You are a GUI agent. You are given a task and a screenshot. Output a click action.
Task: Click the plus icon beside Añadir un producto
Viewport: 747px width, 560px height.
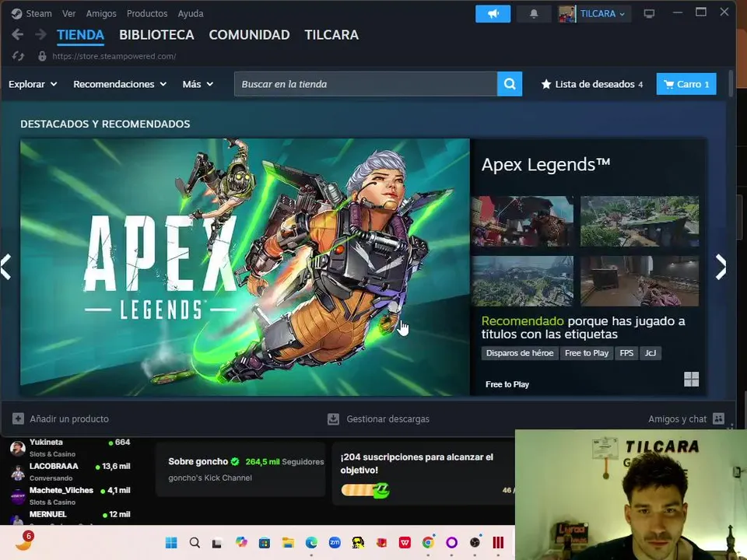(x=18, y=418)
